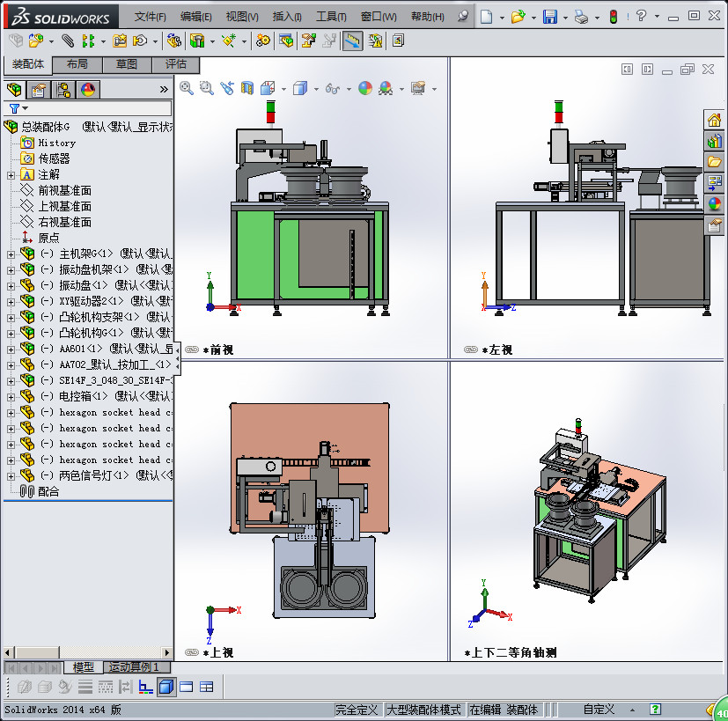728x721 pixels.
Task: Select the Move Component tool
Action: point(140,40)
